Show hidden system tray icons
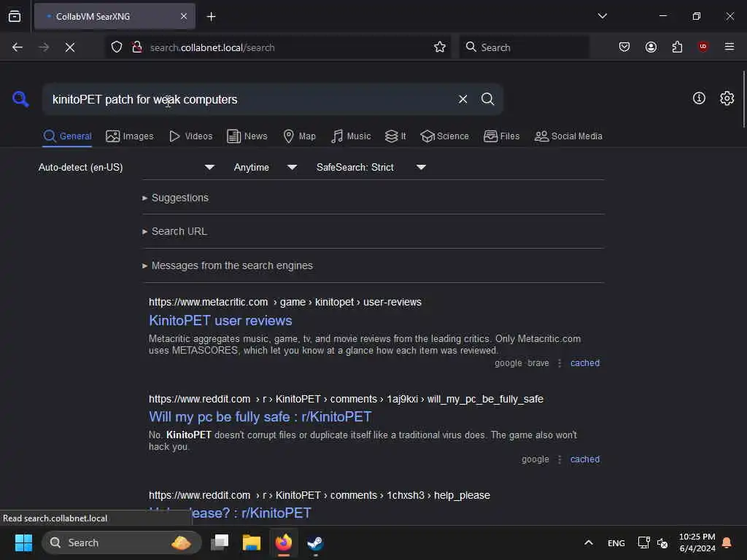 tap(589, 542)
